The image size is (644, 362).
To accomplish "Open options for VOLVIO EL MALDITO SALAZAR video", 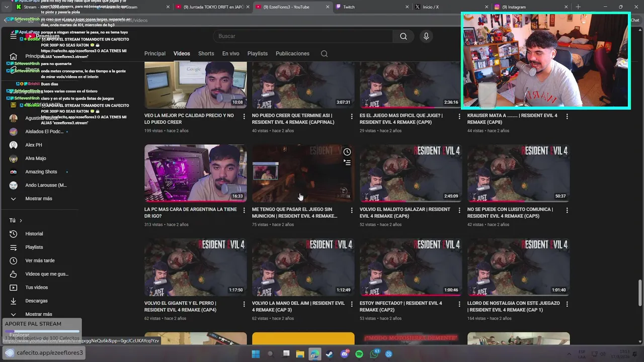I will 459,210.
